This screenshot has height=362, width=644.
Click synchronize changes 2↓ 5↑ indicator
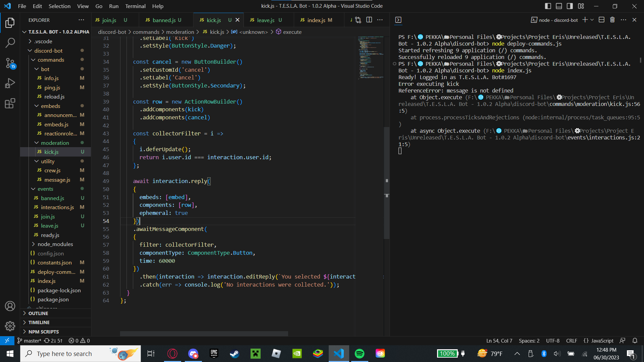coord(53,341)
